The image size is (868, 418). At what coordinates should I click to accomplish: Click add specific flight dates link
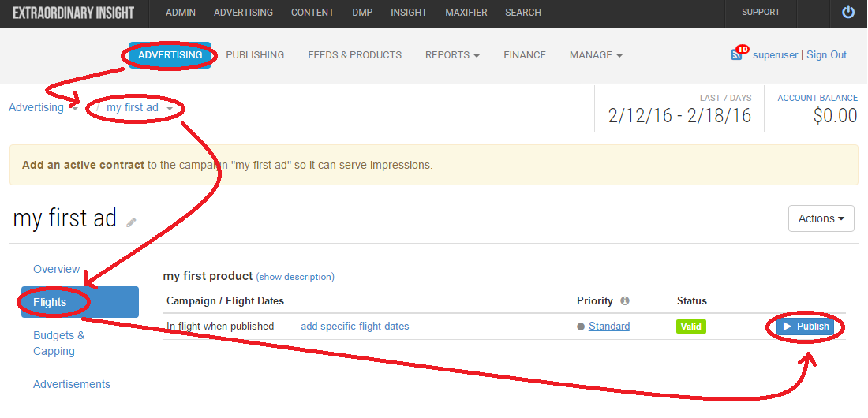pos(355,326)
